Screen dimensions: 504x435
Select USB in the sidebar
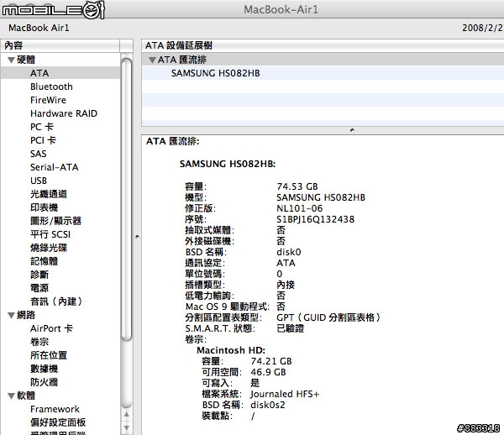(39, 181)
